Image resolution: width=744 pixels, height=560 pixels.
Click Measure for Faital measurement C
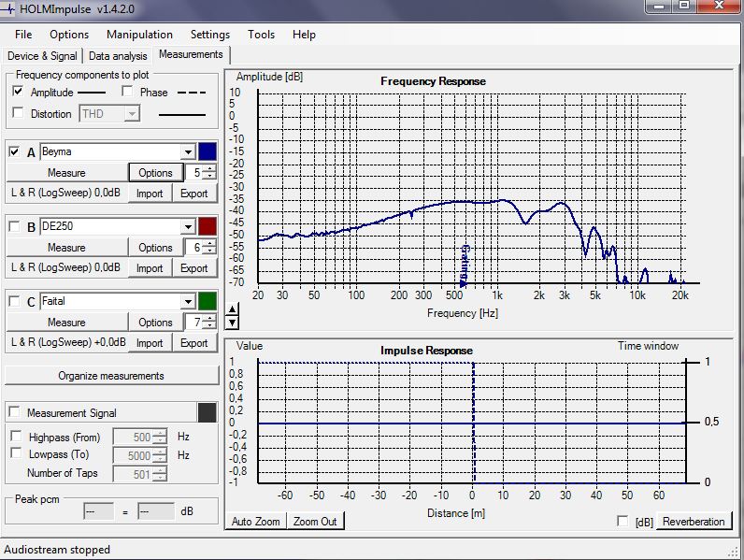(x=66, y=323)
